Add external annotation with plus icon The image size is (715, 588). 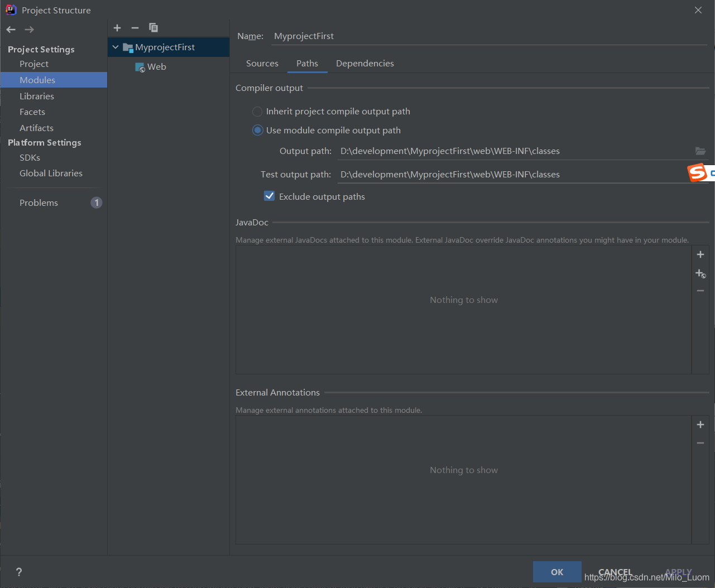(700, 425)
